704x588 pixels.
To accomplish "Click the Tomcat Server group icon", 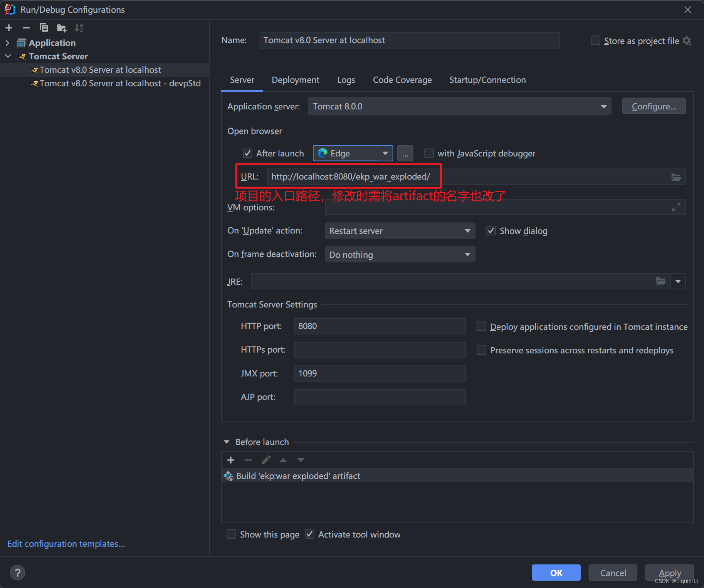I will pos(22,57).
